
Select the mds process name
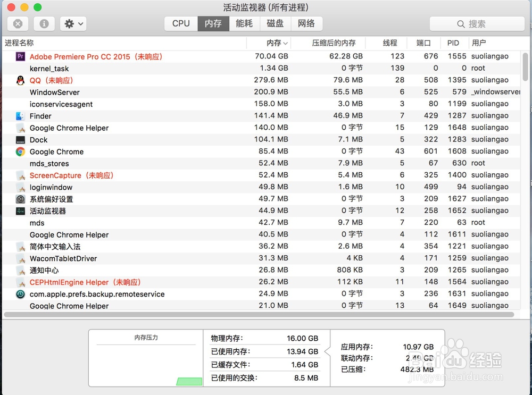pos(37,223)
